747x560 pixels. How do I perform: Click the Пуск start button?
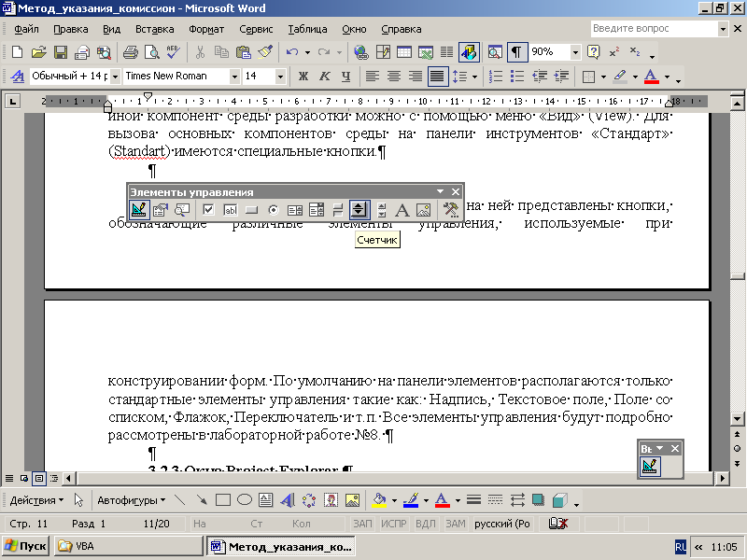[26, 546]
